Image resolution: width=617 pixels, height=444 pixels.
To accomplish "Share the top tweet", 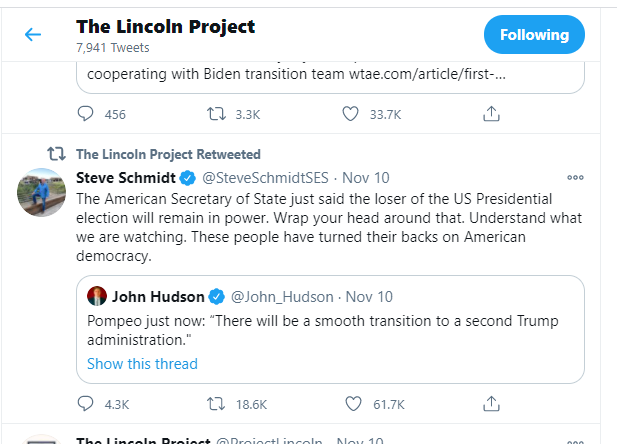I will tap(490, 114).
